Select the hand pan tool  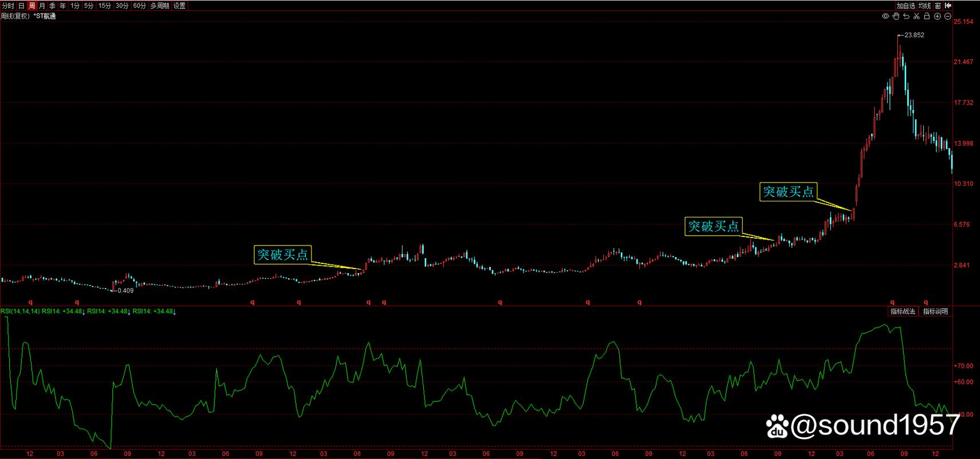[896, 17]
